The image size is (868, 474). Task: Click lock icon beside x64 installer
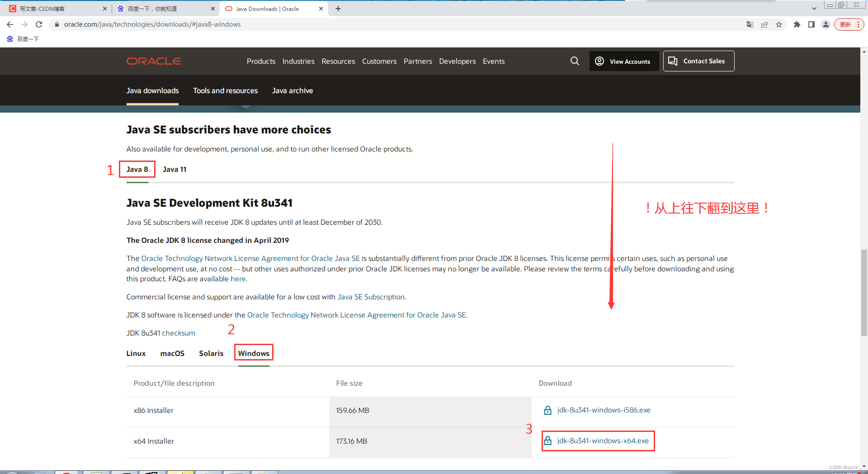(547, 441)
